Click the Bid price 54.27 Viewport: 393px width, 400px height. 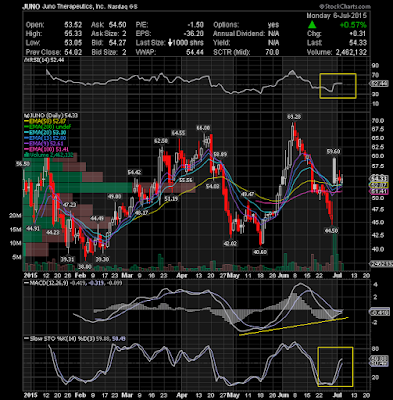coord(117,43)
